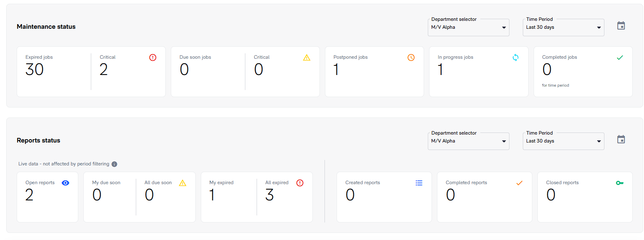
Task: Click the yellow warning icon in Due soon jobs
Action: (307, 57)
